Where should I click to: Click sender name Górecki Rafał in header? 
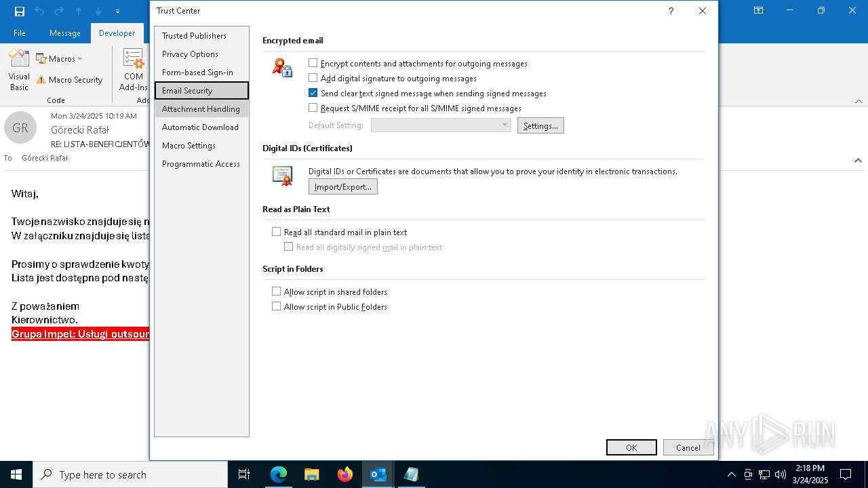pyautogui.click(x=80, y=129)
